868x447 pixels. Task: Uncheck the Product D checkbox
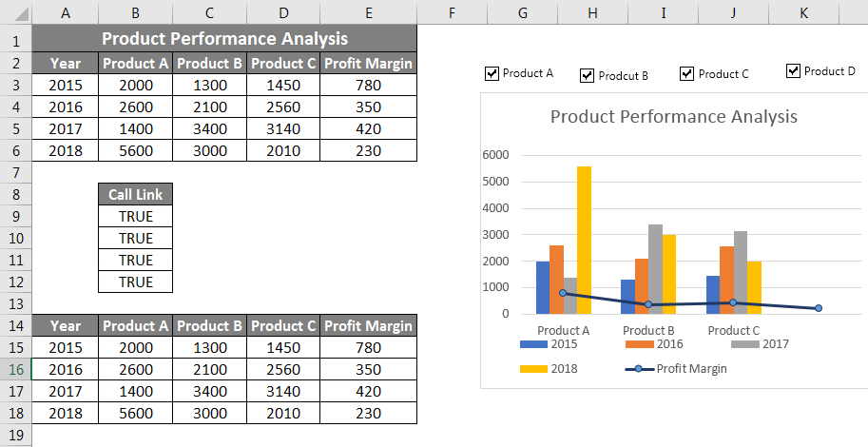point(793,71)
